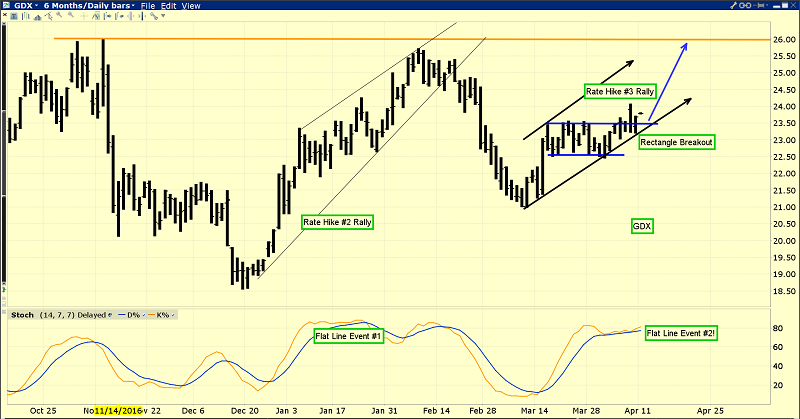Select the crosshair cursor tool
This screenshot has width=800, height=419.
coord(83,16)
